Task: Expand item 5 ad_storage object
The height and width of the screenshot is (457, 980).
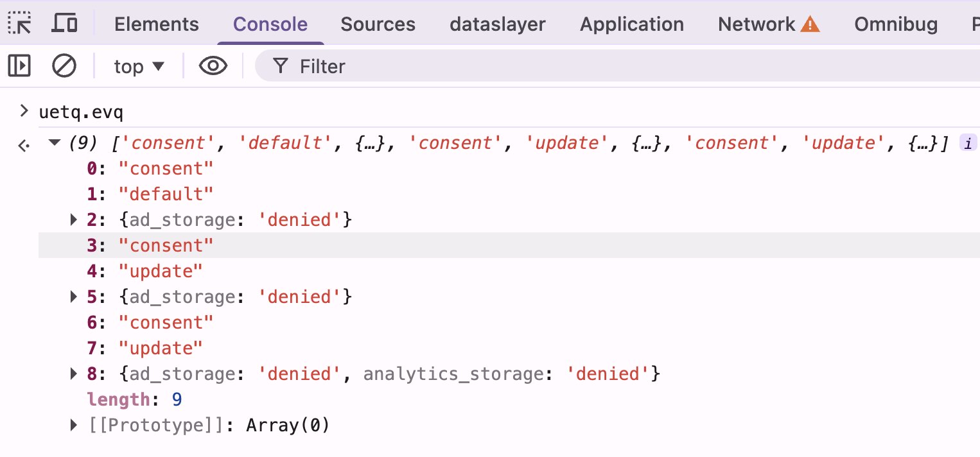Action: 74,297
